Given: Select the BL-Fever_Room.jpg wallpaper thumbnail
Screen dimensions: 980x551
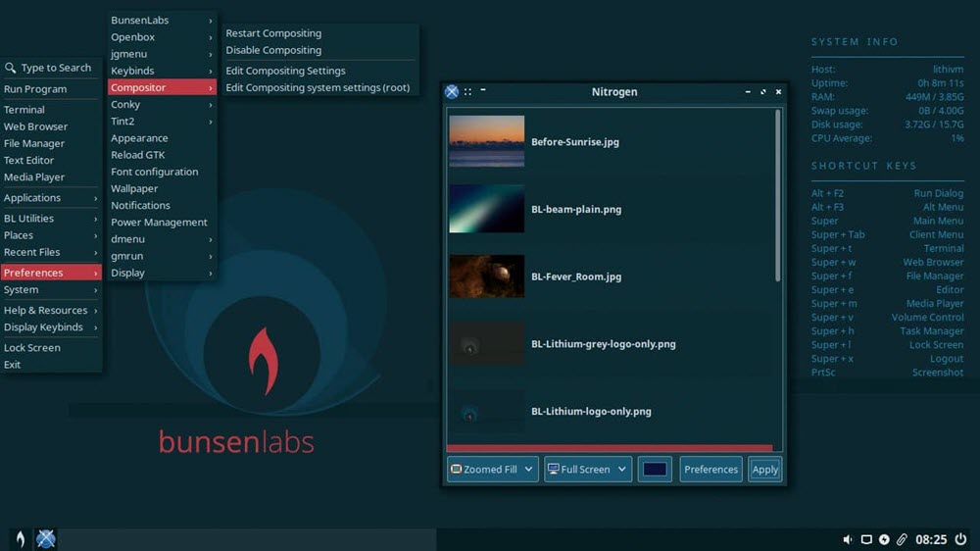Looking at the screenshot, I should tap(487, 276).
